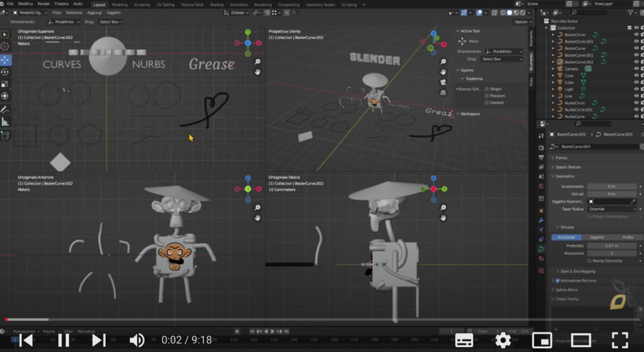Open the Select Box drag dropdown in header
The image size is (644, 352).
coord(110,22)
